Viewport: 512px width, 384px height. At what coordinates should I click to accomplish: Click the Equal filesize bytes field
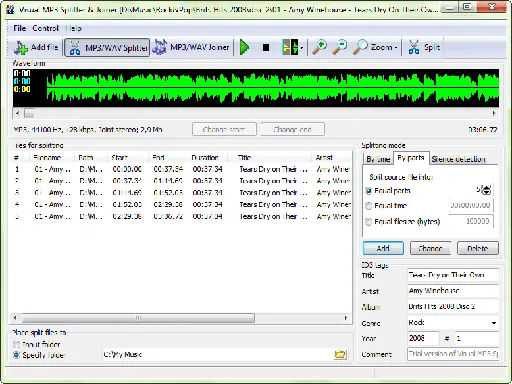pyautogui.click(x=471, y=221)
